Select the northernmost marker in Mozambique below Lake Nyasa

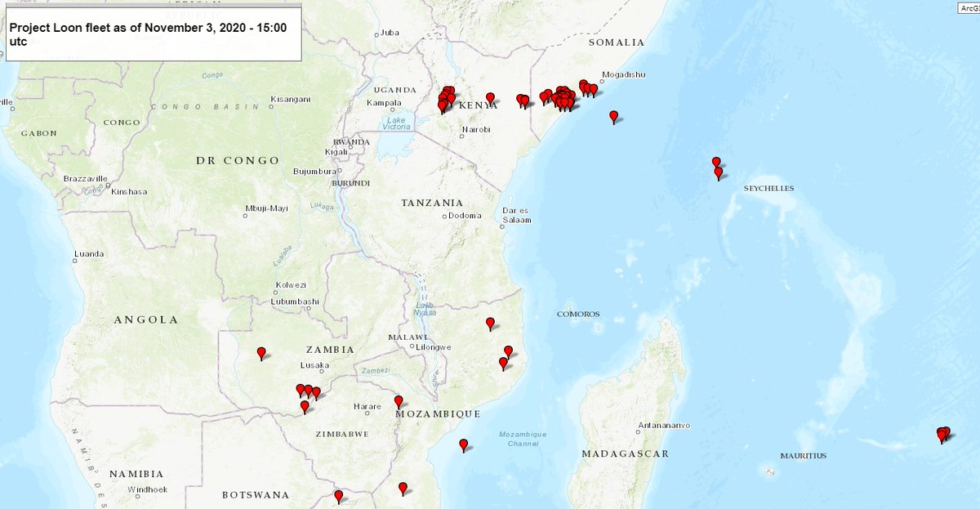coord(490,324)
